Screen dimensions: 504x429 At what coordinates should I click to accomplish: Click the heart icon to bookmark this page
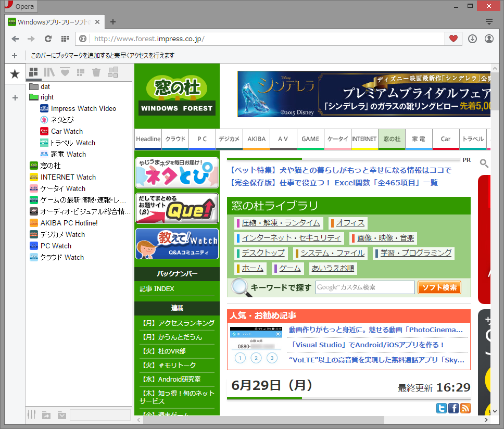pos(453,39)
